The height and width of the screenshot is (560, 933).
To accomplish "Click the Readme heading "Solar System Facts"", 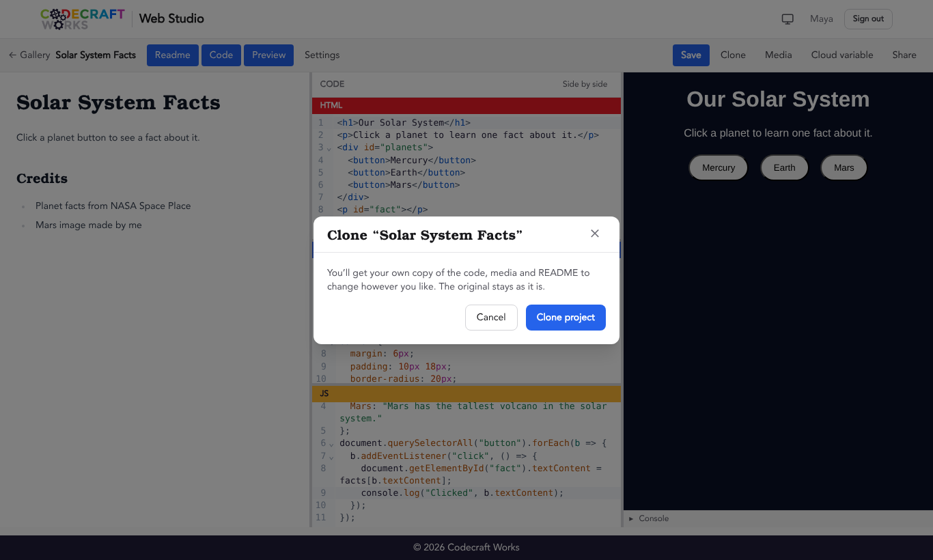I will click(x=118, y=102).
